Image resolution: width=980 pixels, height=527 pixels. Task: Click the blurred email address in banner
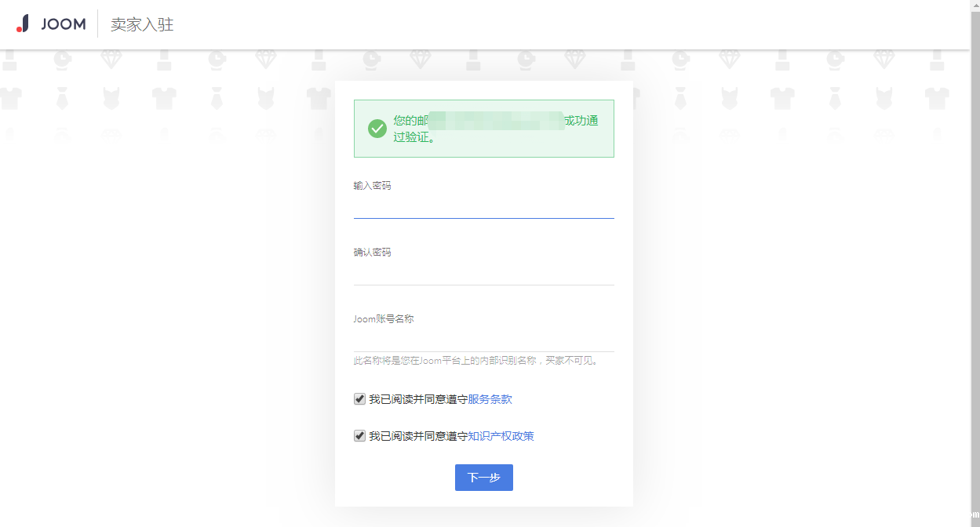click(497, 121)
